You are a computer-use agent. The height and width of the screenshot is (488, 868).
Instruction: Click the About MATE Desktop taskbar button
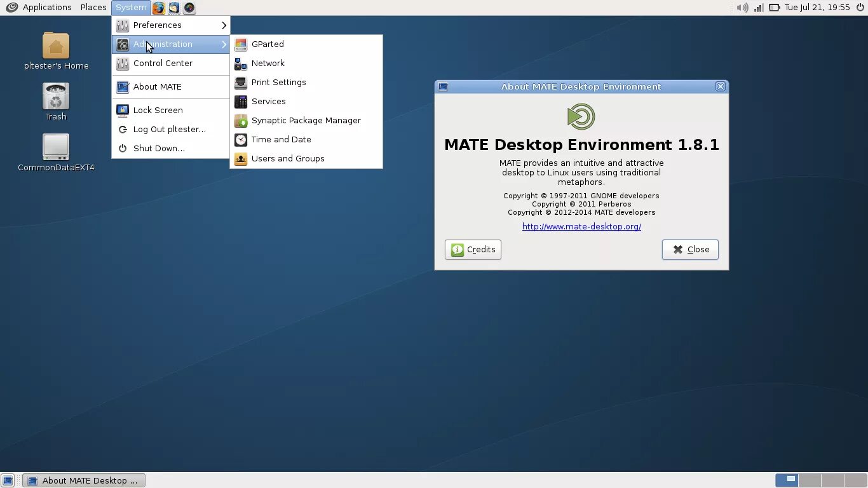click(x=84, y=480)
